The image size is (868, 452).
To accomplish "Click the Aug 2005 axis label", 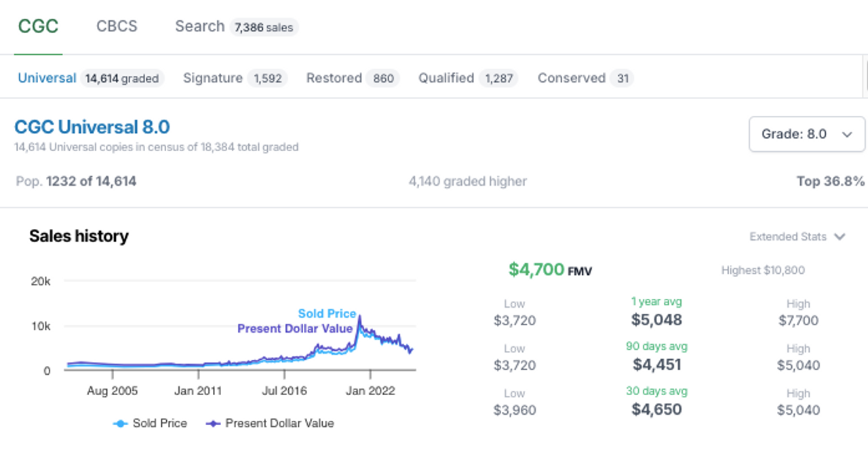I will tap(113, 391).
